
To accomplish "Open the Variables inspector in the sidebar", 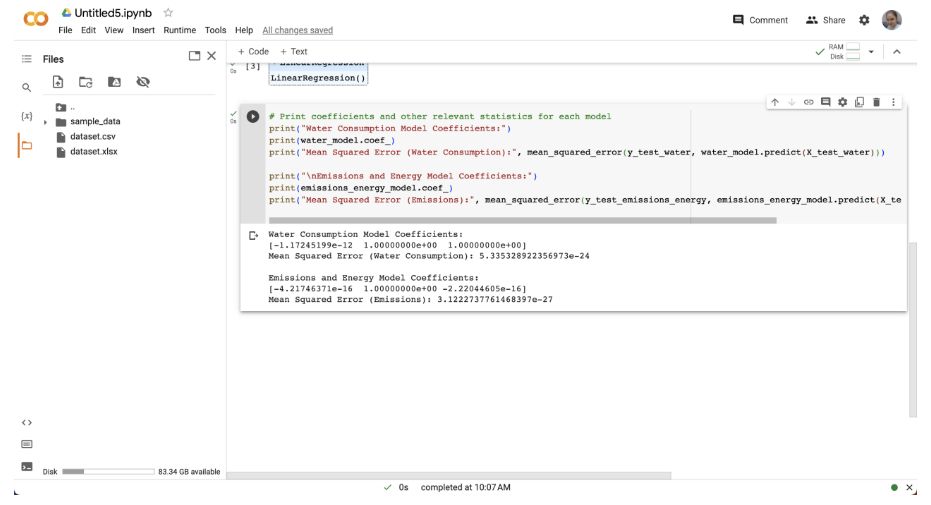I will coord(27,116).
